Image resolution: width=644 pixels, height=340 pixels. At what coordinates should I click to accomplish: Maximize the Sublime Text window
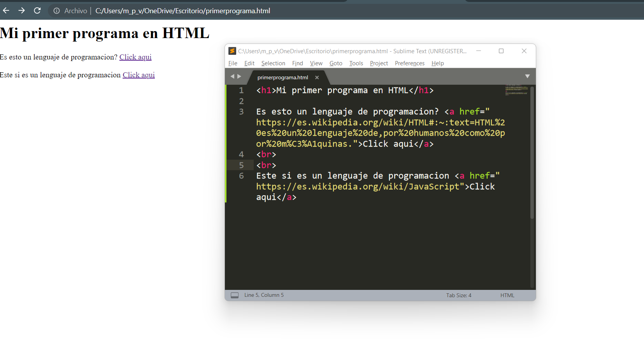point(501,51)
